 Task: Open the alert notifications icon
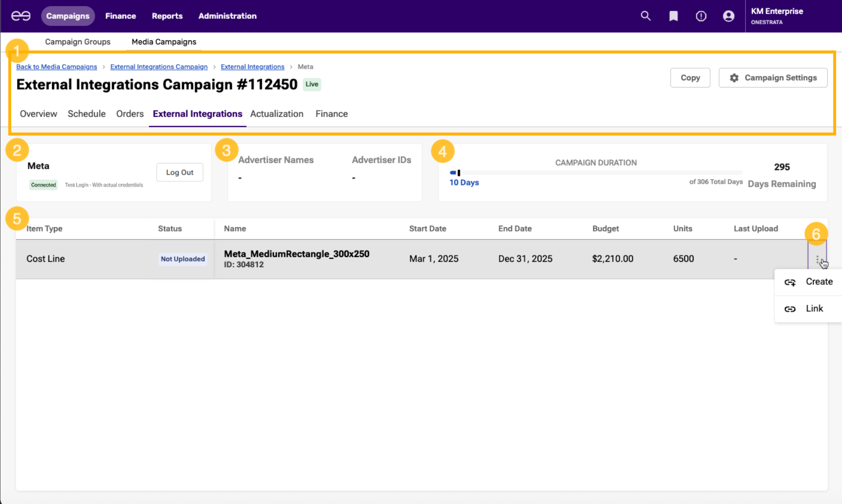pyautogui.click(x=701, y=16)
